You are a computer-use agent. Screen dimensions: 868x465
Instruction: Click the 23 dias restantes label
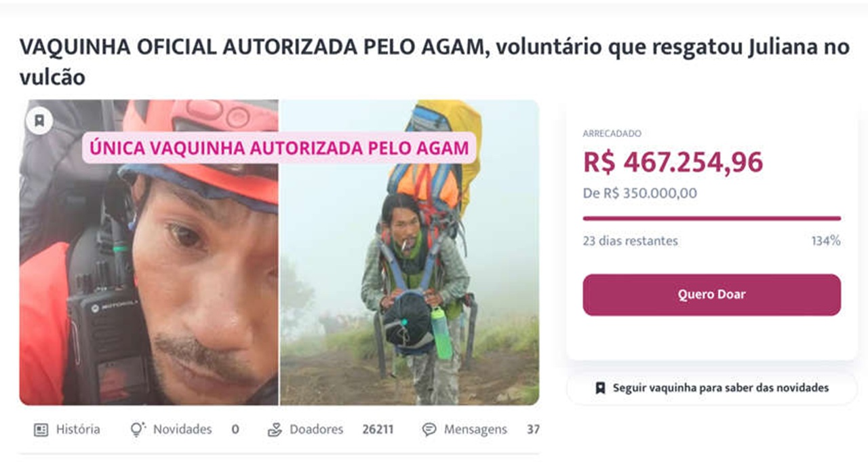(630, 240)
